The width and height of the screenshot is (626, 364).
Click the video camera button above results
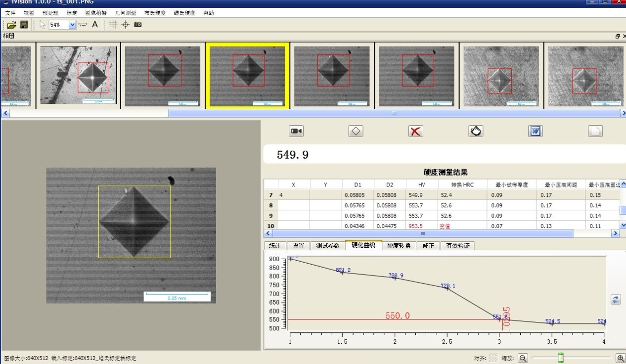(x=296, y=131)
